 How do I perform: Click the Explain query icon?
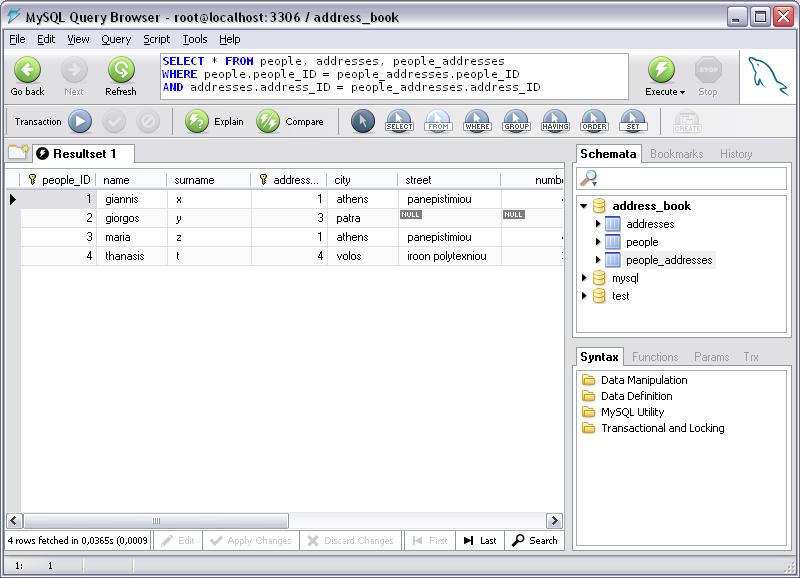click(196, 121)
